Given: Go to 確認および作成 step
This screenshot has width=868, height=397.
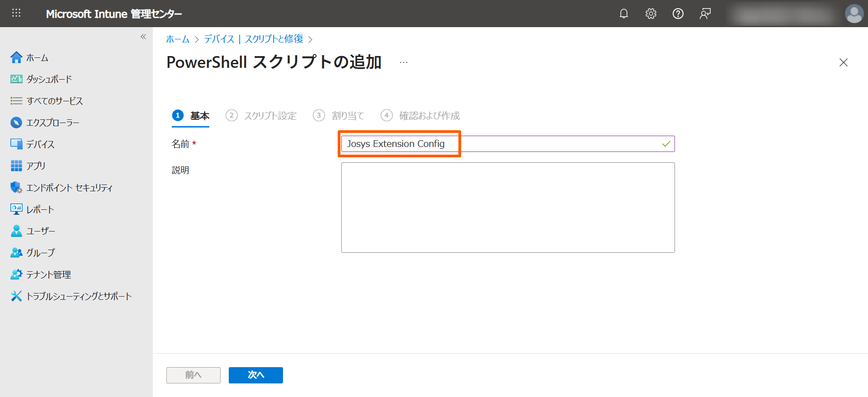Looking at the screenshot, I should (420, 116).
